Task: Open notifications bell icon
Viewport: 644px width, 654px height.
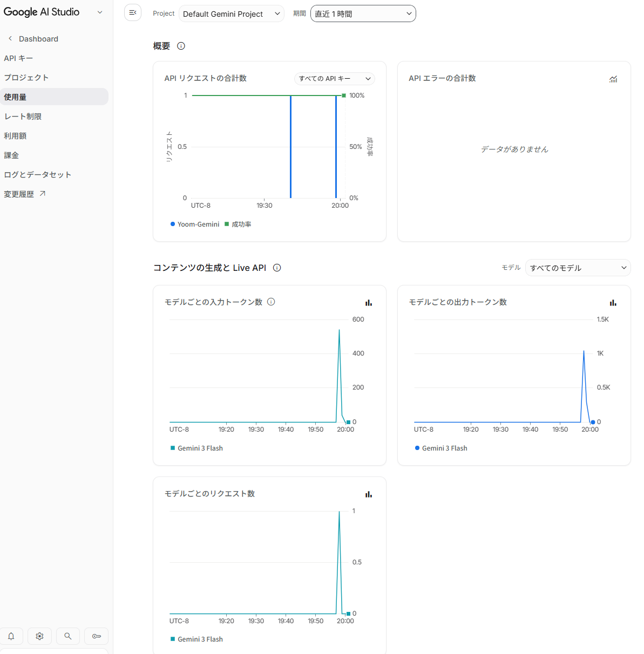Action: pyautogui.click(x=11, y=636)
